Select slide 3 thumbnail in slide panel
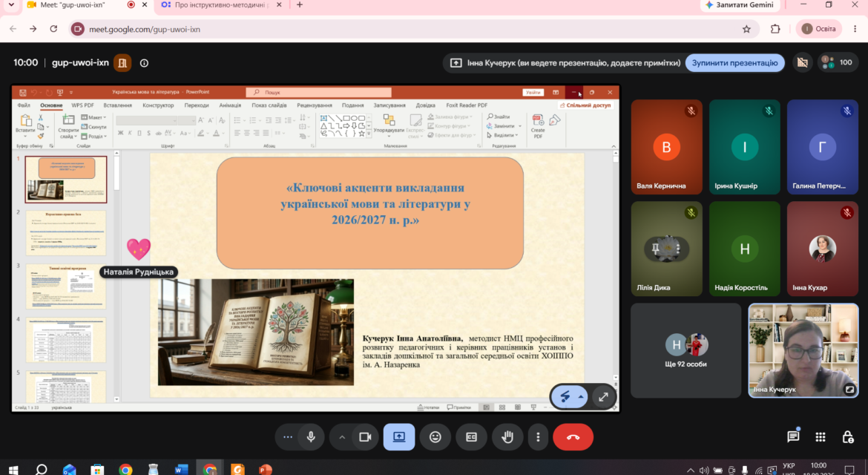The image size is (868, 475). pyautogui.click(x=66, y=286)
